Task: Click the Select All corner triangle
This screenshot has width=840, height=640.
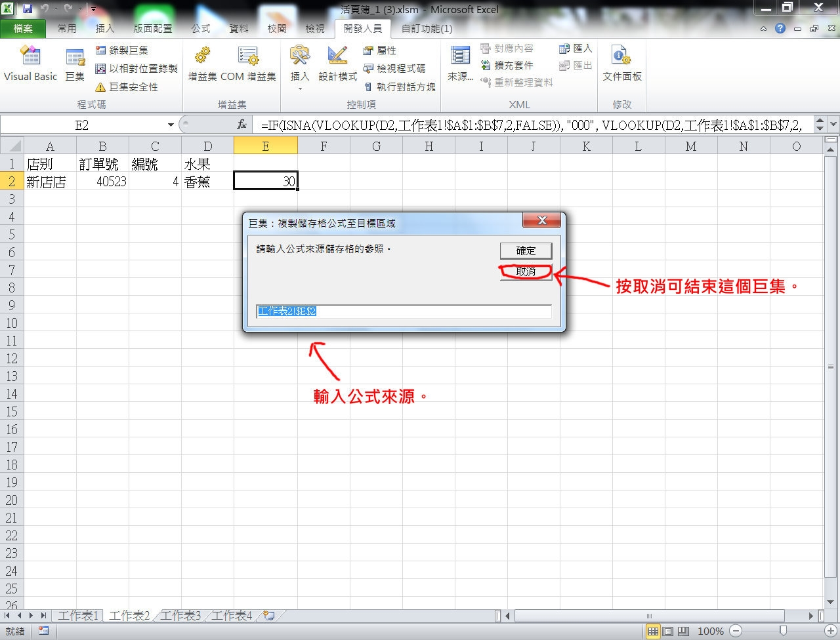Action: pyautogui.click(x=12, y=146)
